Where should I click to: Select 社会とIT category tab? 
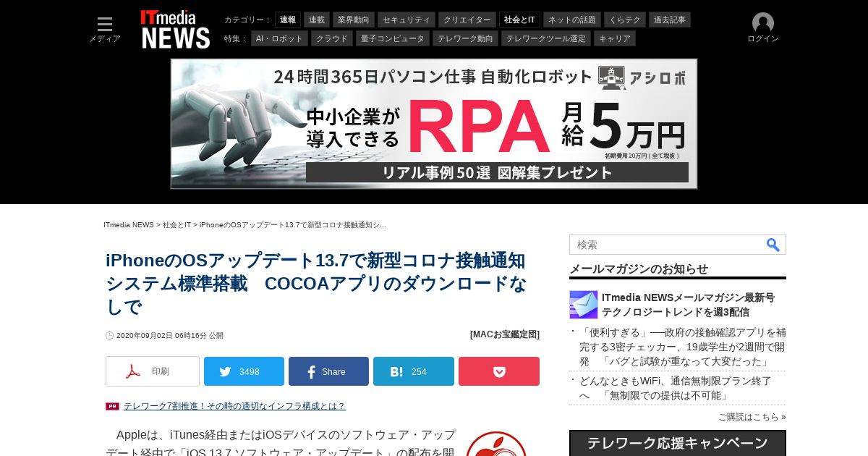[519, 20]
